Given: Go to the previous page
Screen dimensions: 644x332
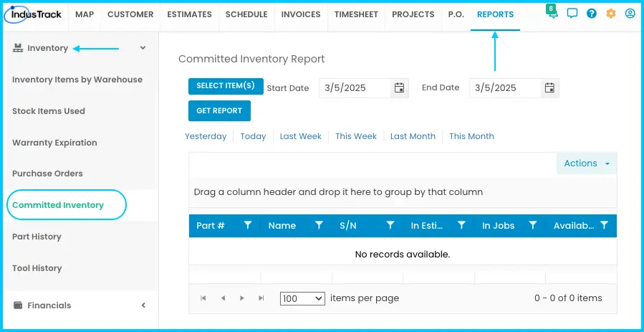Looking at the screenshot, I should [223, 298].
